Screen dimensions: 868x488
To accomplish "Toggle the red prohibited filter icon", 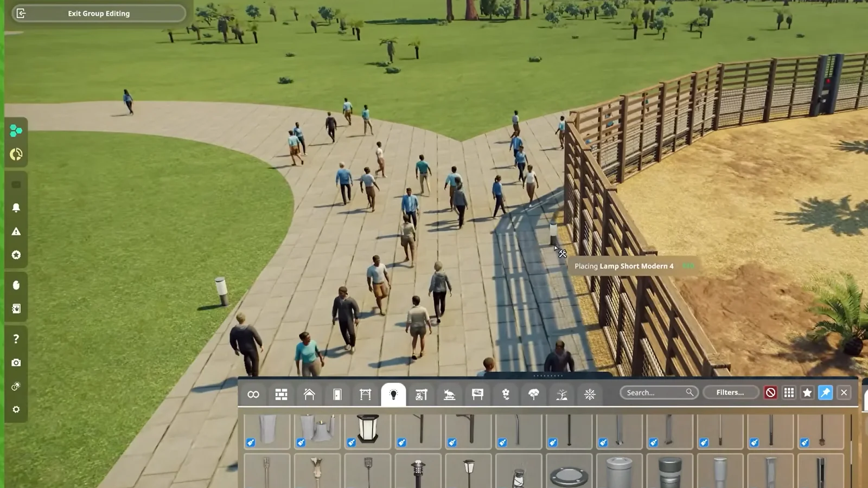I will 770,393.
